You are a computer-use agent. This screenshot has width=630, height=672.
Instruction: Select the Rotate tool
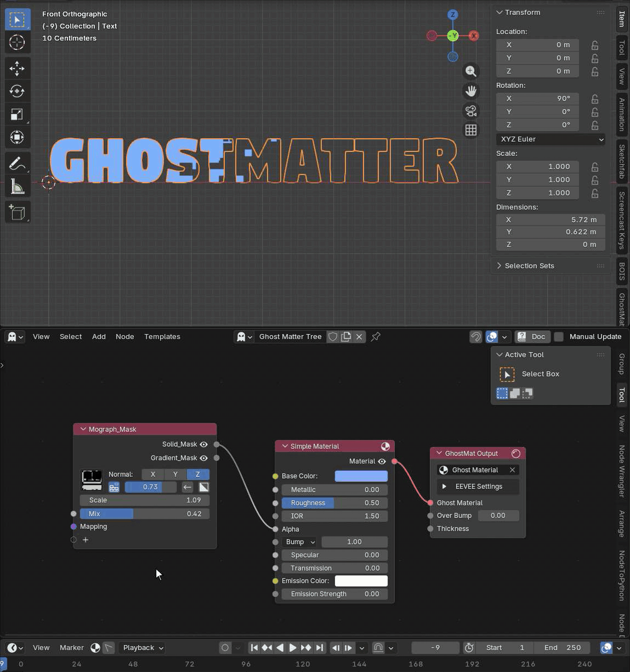point(17,91)
